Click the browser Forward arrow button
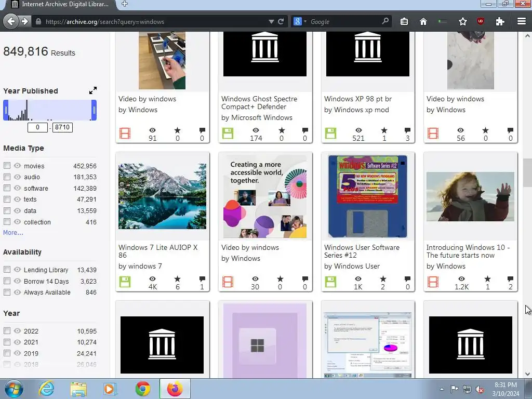Screen dimensions: 532x399 (x=25, y=21)
